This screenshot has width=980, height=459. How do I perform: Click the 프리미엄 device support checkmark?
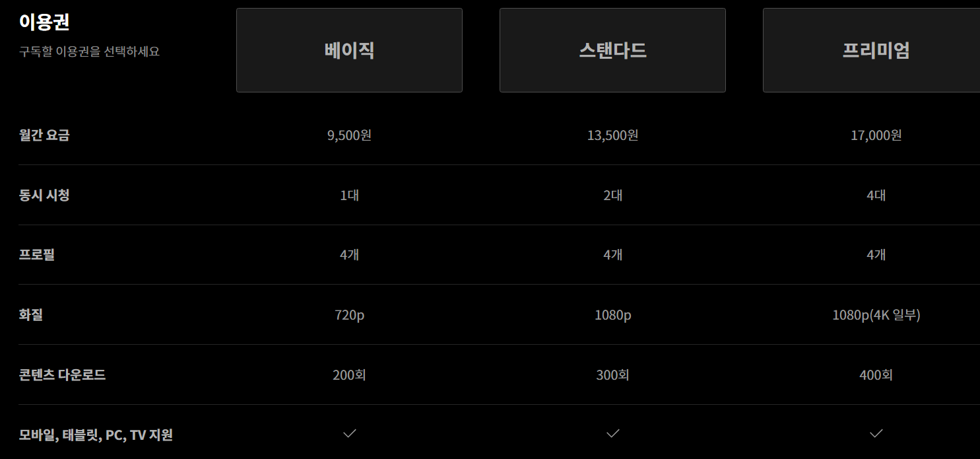tap(875, 433)
